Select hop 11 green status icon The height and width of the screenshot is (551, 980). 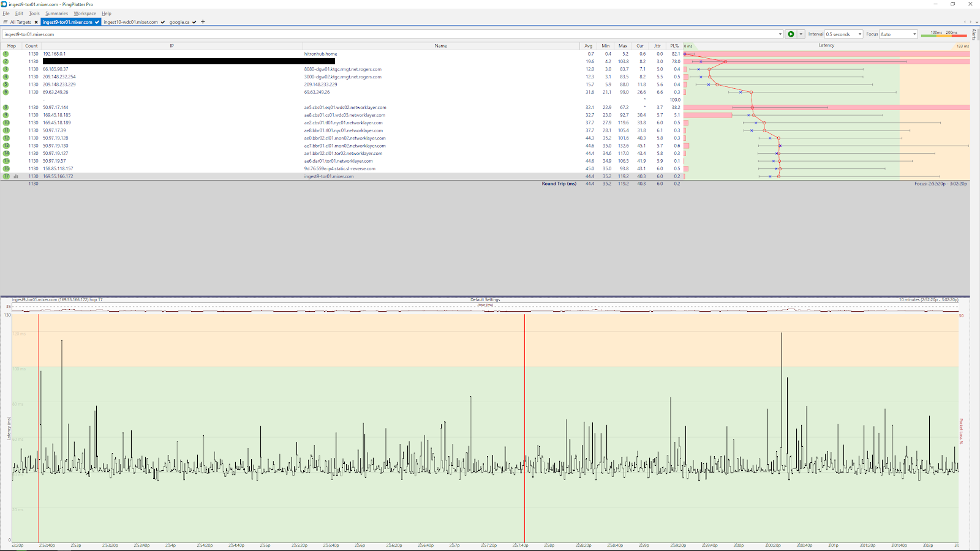point(6,130)
